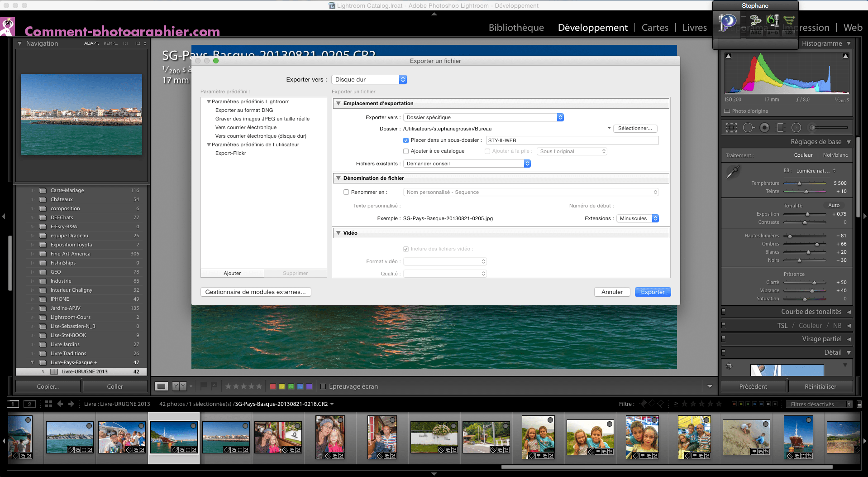Click Sélectionner... folder button
Viewport: 868px width, 477px height.
635,129
